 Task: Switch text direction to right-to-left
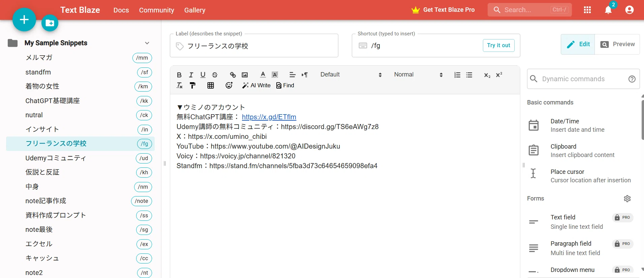click(305, 75)
